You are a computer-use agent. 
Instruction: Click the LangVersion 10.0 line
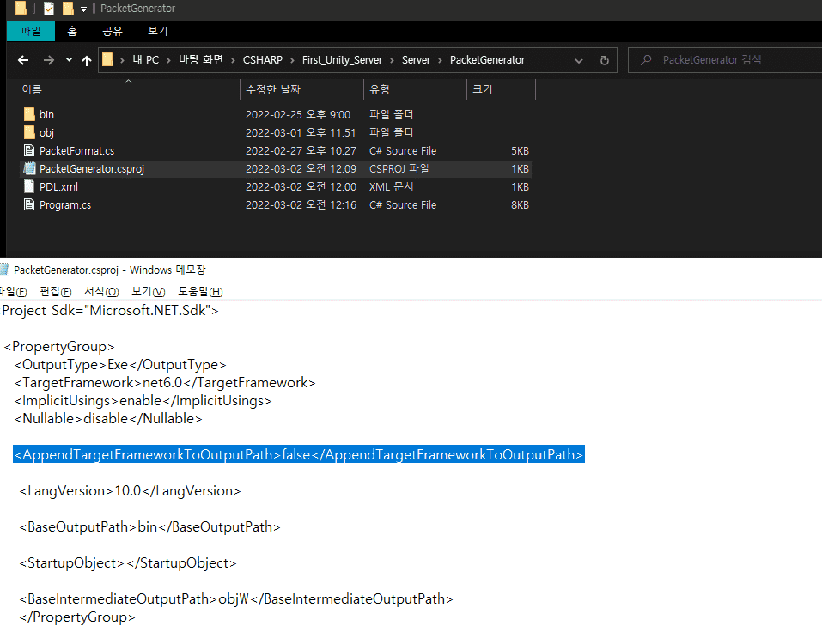(x=130, y=491)
